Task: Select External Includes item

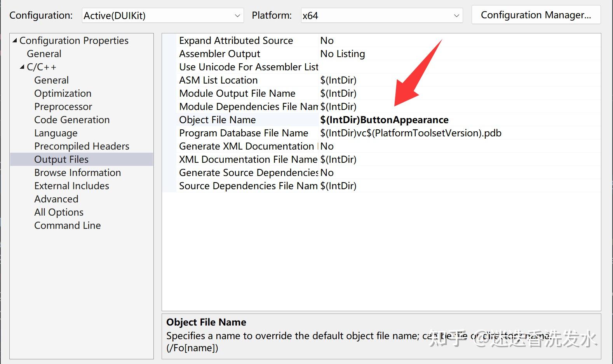Action: click(71, 186)
